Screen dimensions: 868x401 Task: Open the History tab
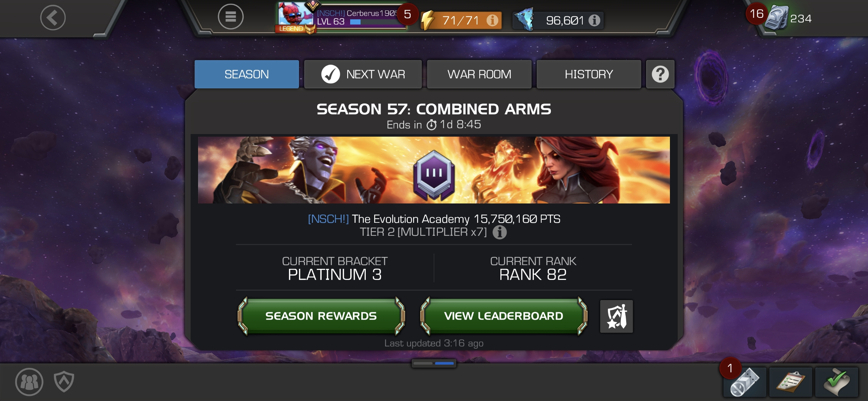(x=589, y=74)
